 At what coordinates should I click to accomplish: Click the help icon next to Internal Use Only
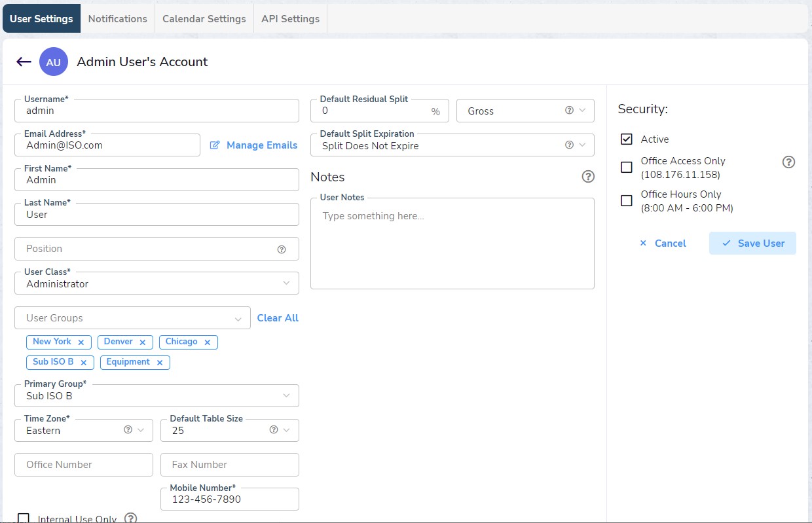[x=131, y=518]
